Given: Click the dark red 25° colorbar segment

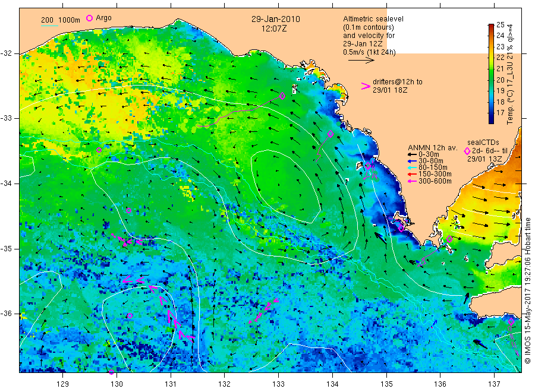Looking at the screenshot, I should pos(492,27).
